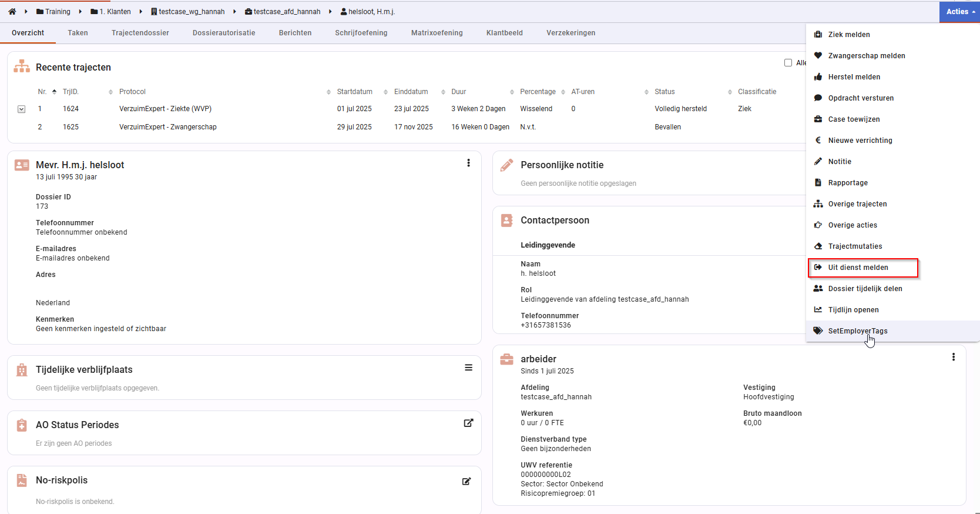Go to the Berichten tab
Image resolution: width=980 pixels, height=514 pixels.
point(296,33)
